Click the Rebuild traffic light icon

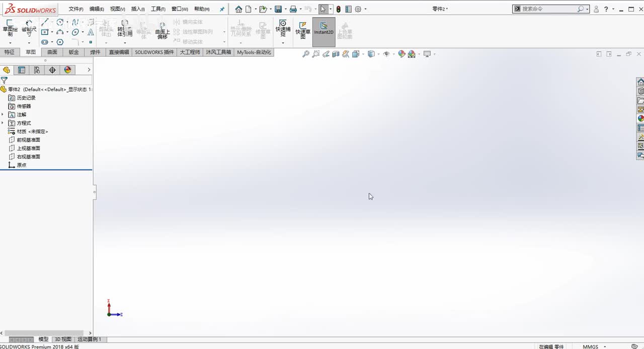tap(338, 9)
